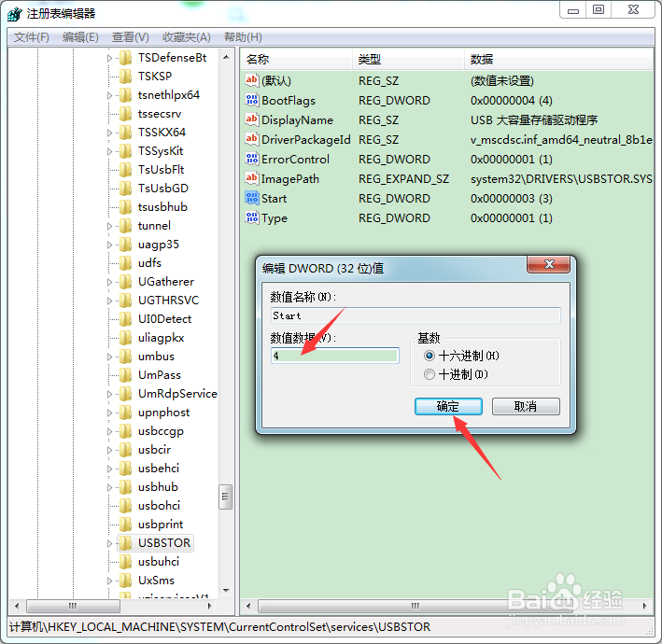This screenshot has width=662, height=644.
Task: Expand the uagp35 tree node
Action: (109, 245)
